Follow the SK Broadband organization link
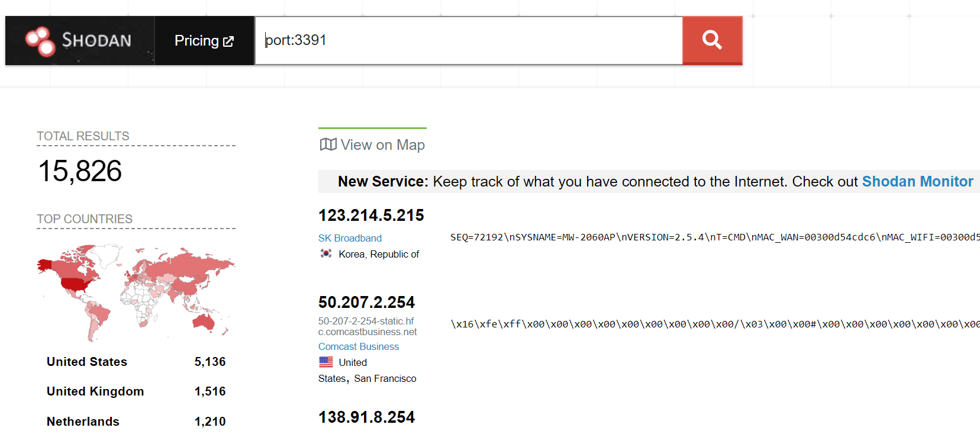 click(350, 238)
